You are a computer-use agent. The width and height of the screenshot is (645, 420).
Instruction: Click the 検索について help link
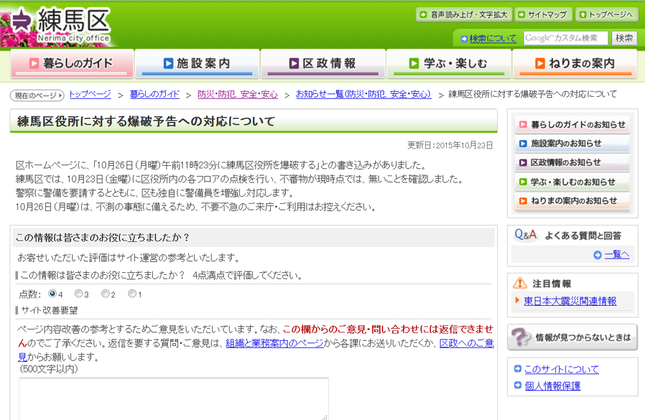point(493,38)
